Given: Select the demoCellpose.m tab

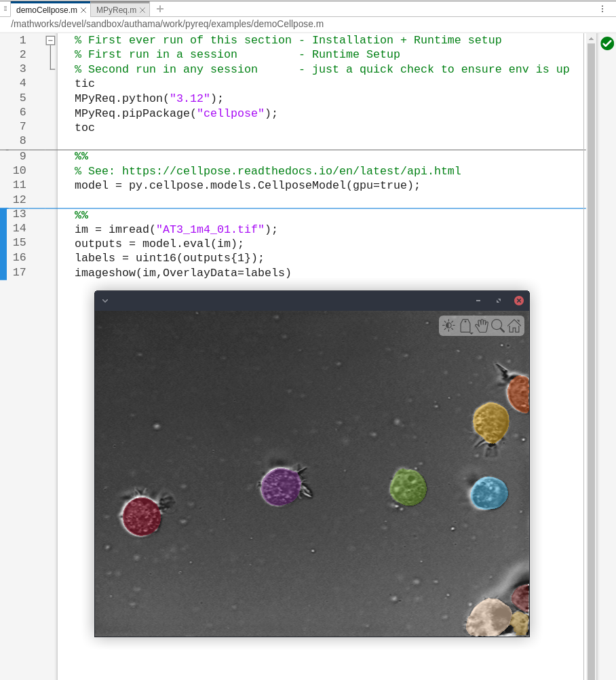Looking at the screenshot, I should coord(46,10).
